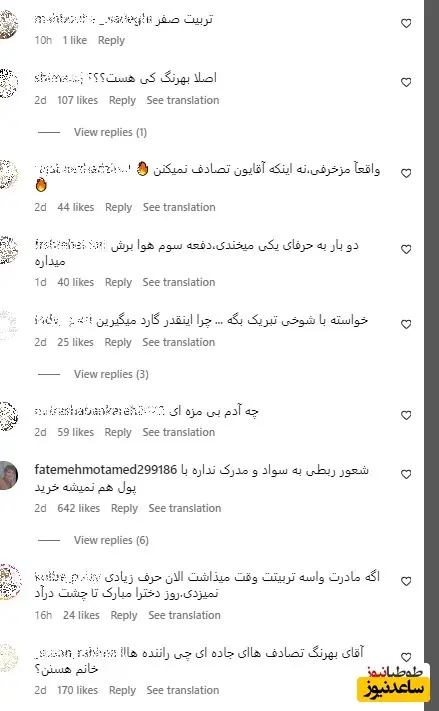
Task: Open fatemehmotamed299186 profile picture
Action: (8, 475)
